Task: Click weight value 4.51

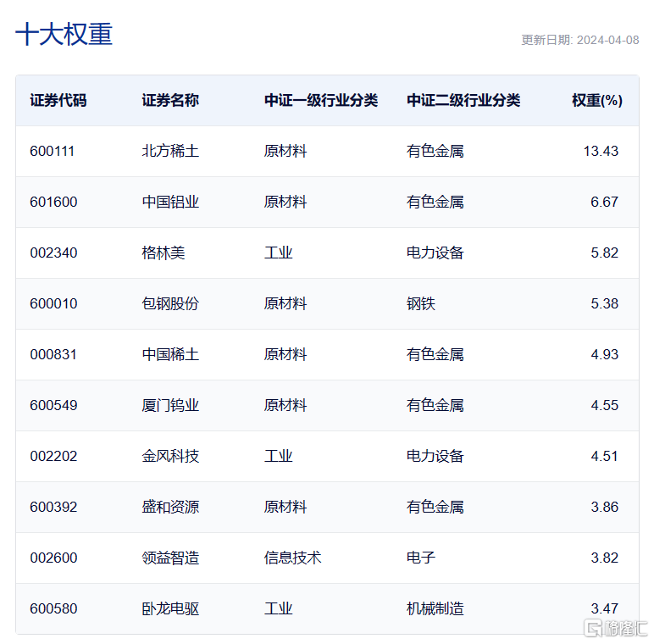Action: point(604,456)
